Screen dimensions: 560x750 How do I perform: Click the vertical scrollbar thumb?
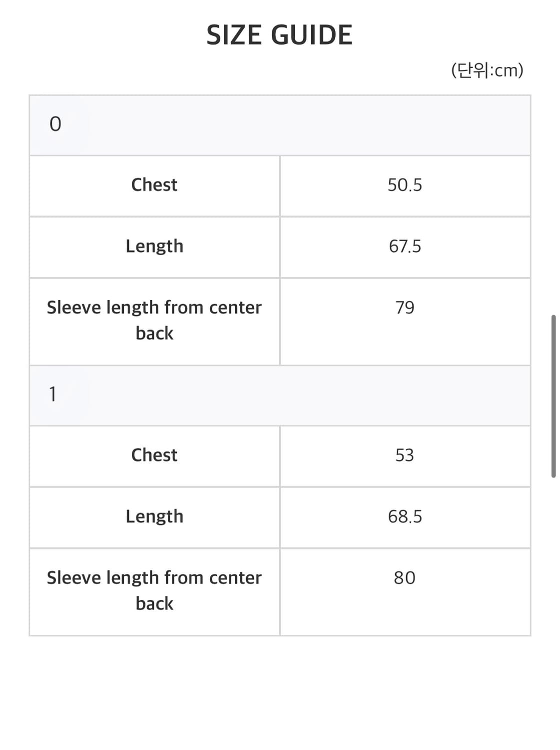click(x=554, y=396)
